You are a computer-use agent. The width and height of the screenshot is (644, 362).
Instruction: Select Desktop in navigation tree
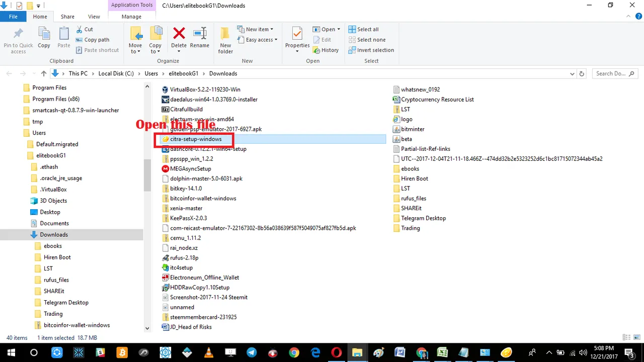(50, 212)
